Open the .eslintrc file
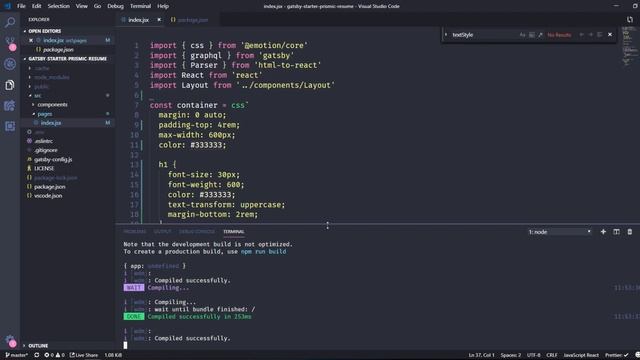Screen dimensions: 640x360 (43, 141)
